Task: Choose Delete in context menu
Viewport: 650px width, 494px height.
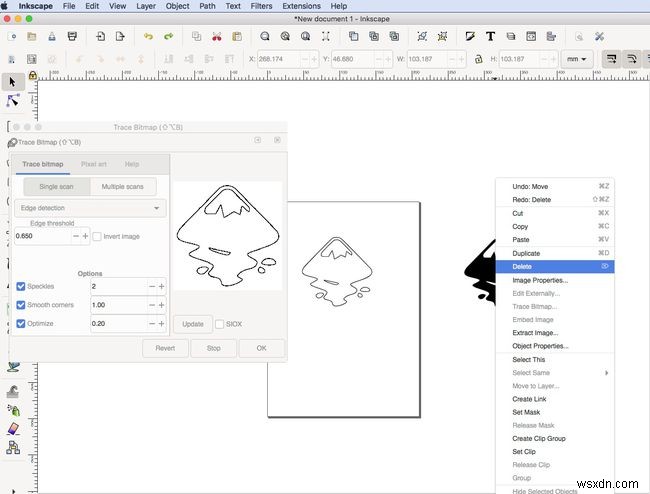Action: [555, 266]
